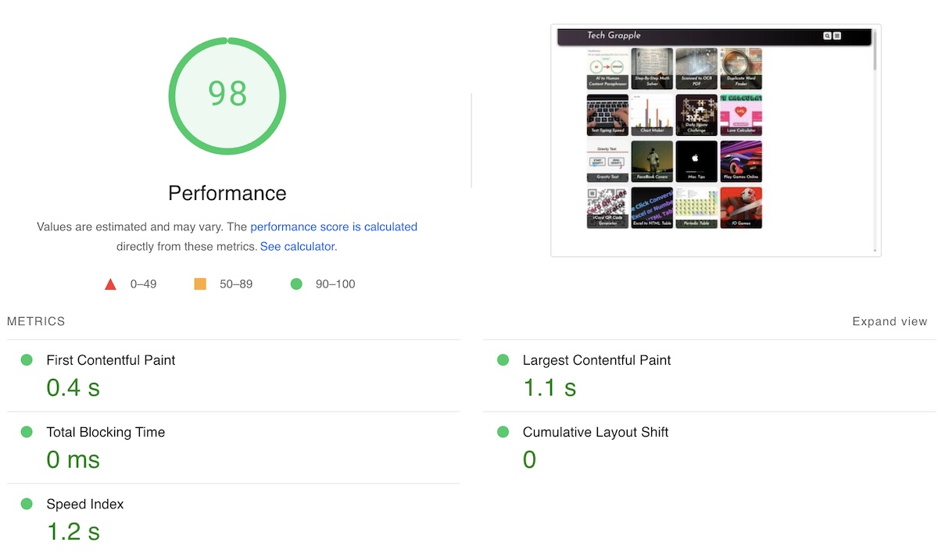Click green dot beside First Contentful Paint
Viewport: 938px width, 560px height.
click(x=27, y=360)
